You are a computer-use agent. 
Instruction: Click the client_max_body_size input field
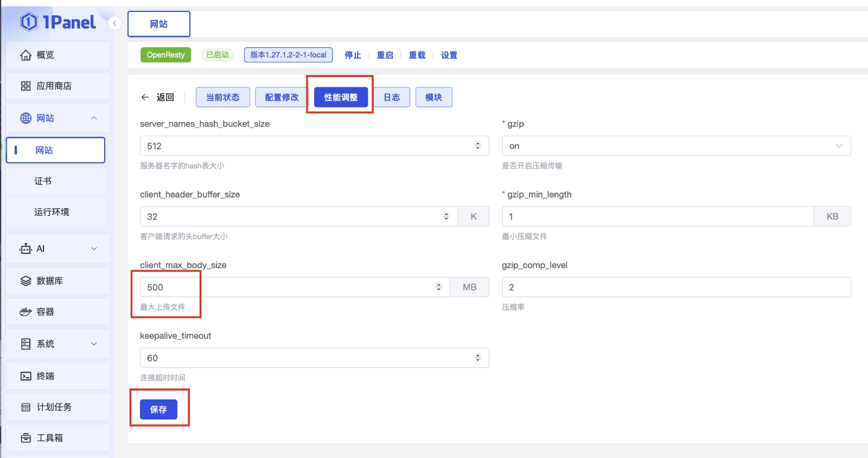[288, 287]
